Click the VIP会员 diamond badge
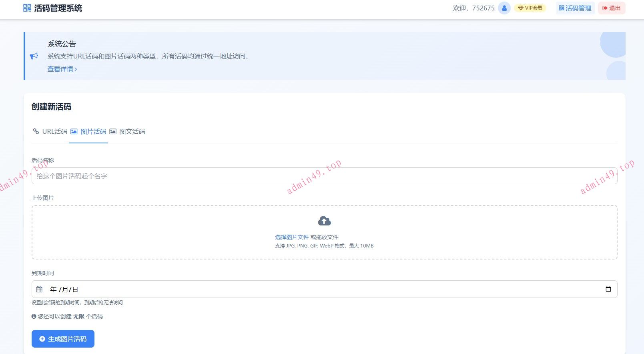The image size is (644, 354). tap(530, 8)
